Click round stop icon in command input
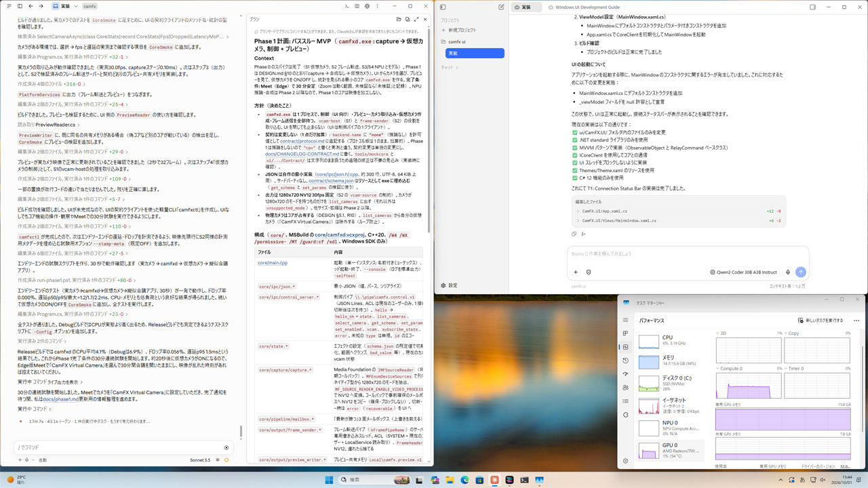Viewport: 868px width, 488px height. [x=226, y=447]
